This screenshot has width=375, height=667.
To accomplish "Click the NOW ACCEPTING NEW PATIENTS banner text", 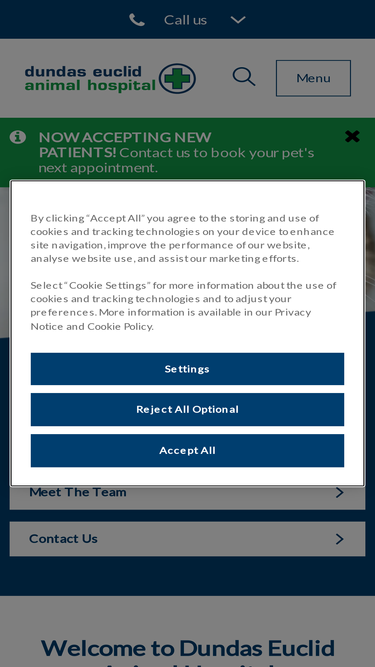I will [x=176, y=152].
